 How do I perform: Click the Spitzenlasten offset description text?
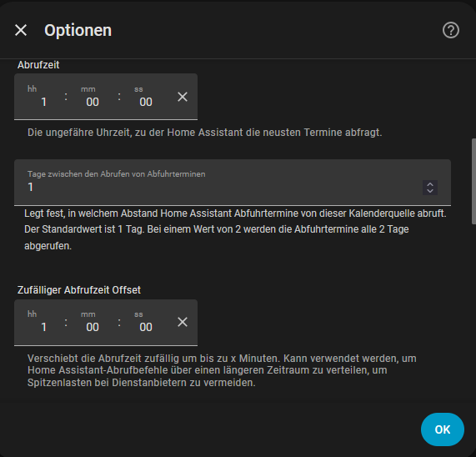pyautogui.click(x=222, y=370)
